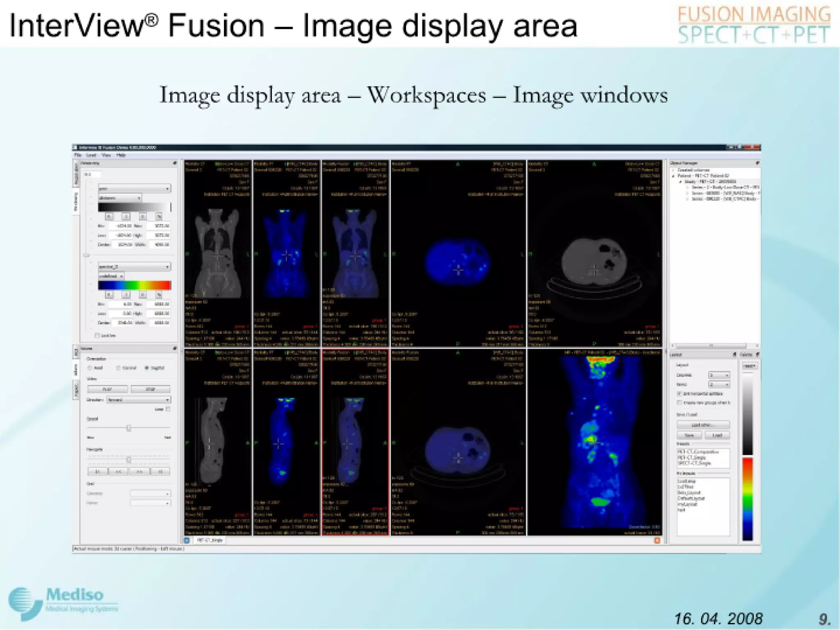Click second icon button under spectral gradient
This screenshot has width=840, height=630.
point(126,294)
